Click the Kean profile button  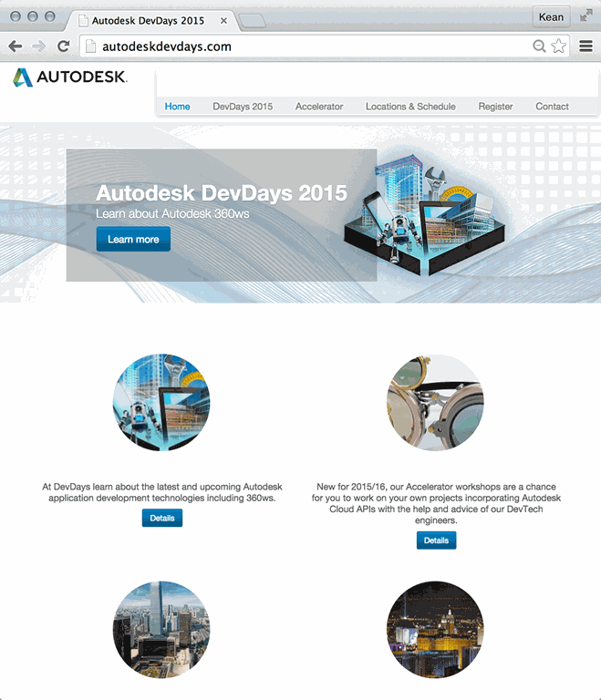[x=551, y=16]
